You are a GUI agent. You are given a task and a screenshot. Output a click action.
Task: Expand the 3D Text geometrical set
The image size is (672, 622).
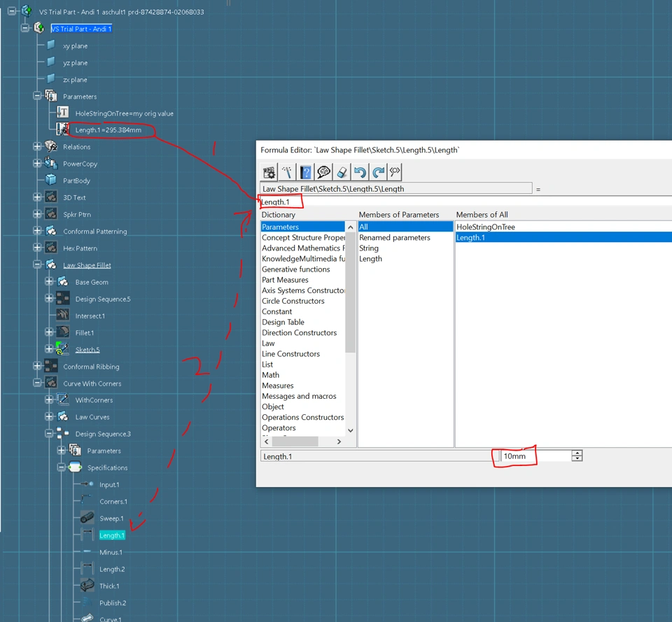pos(37,197)
